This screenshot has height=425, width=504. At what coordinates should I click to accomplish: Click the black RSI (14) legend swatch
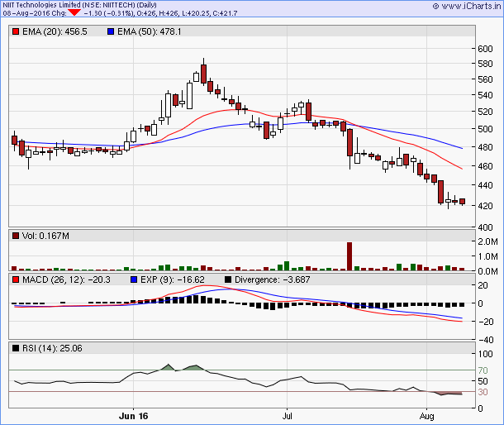tap(16, 348)
